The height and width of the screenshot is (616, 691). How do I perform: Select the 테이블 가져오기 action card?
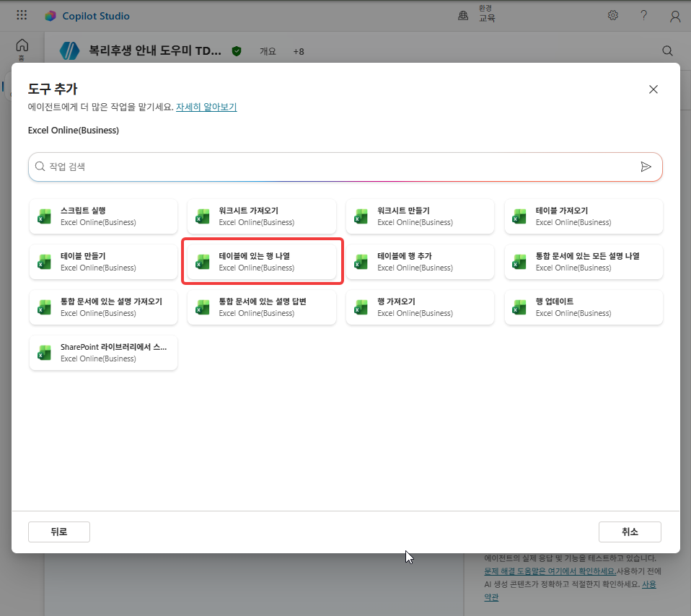pyautogui.click(x=584, y=216)
